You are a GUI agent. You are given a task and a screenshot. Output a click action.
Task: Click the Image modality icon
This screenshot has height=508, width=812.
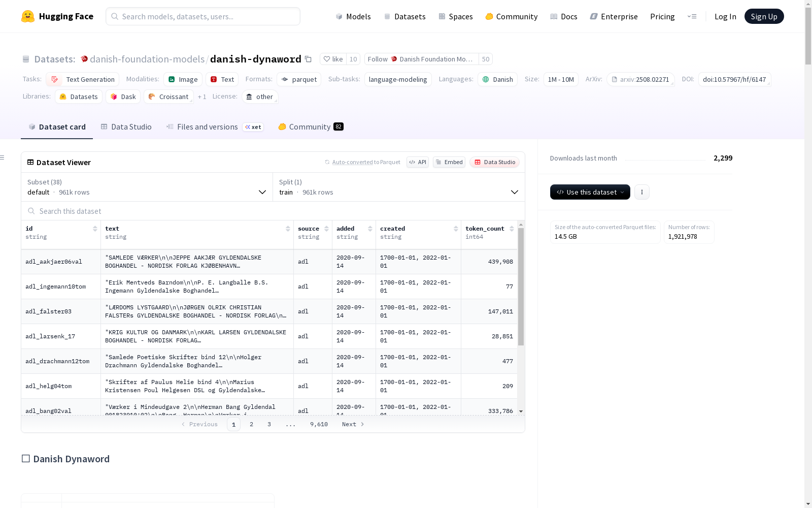[172, 79]
